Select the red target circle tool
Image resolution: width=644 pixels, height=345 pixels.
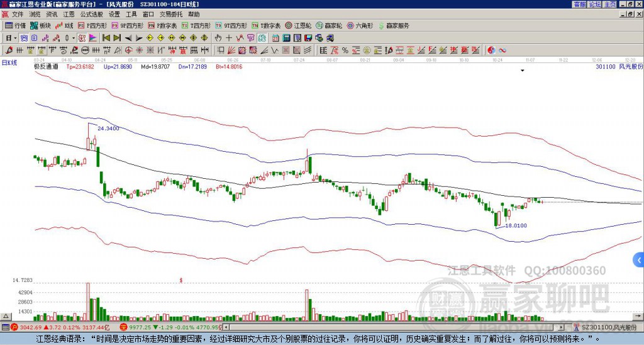tap(128, 50)
